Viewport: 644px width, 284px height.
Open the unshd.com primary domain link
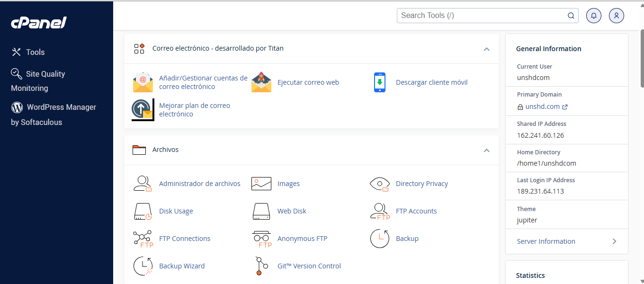pos(542,106)
